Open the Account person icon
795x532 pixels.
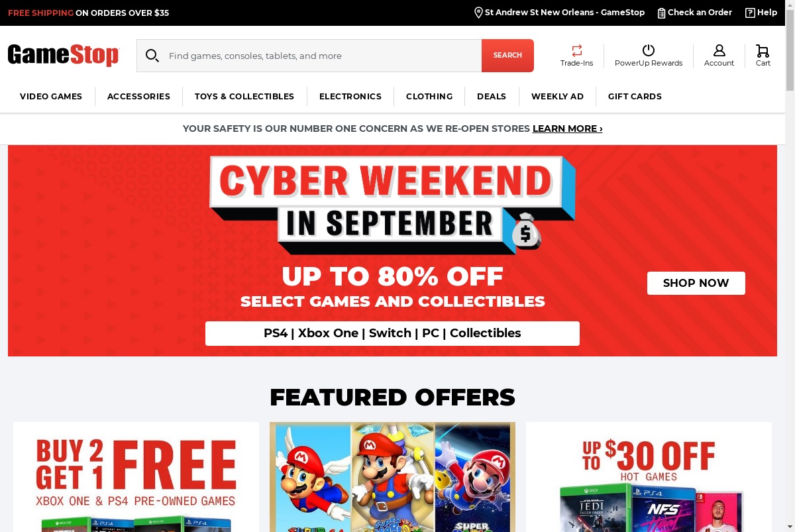click(719, 50)
